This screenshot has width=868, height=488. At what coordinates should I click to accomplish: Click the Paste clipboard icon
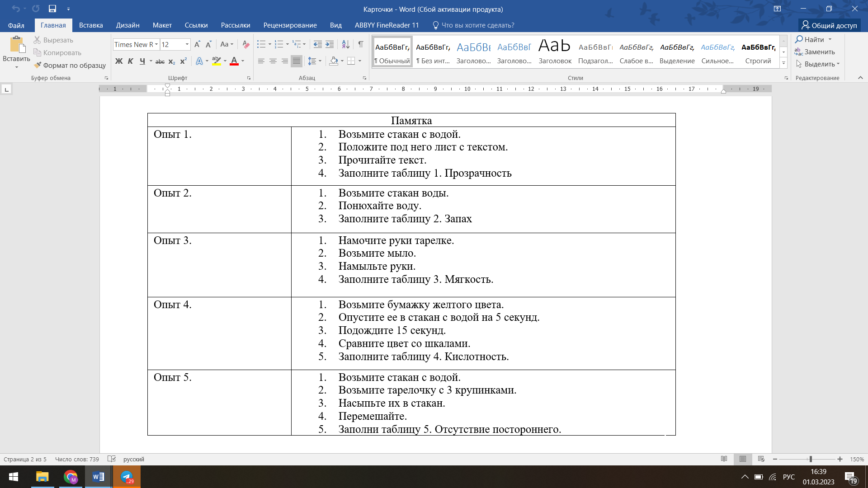(x=17, y=45)
